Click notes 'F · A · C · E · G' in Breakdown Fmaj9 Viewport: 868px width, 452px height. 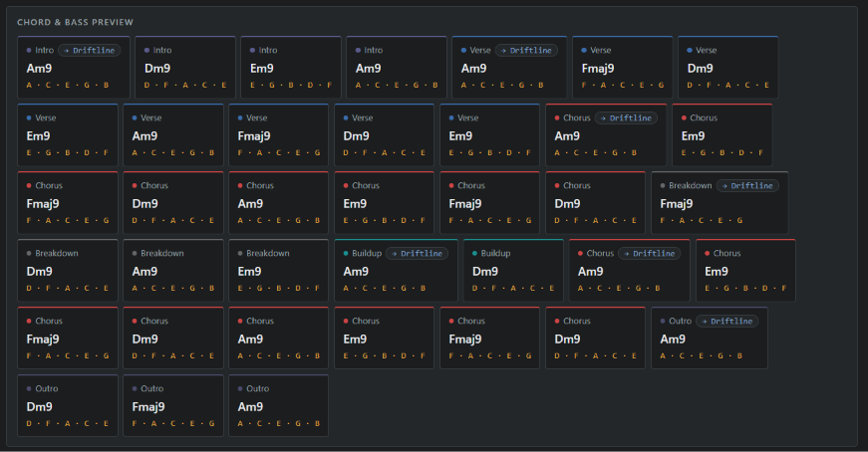(702, 221)
